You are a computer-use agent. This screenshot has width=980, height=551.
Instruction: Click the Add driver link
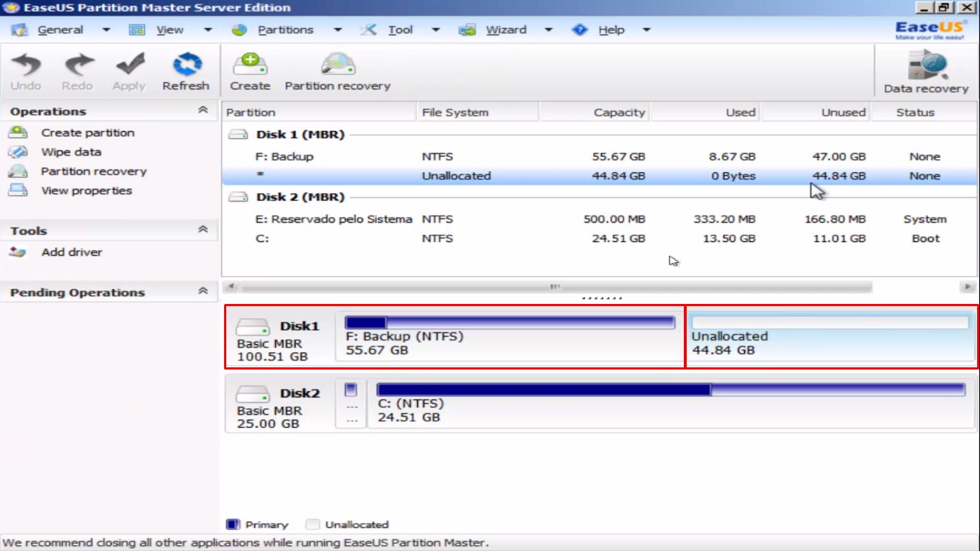click(72, 252)
